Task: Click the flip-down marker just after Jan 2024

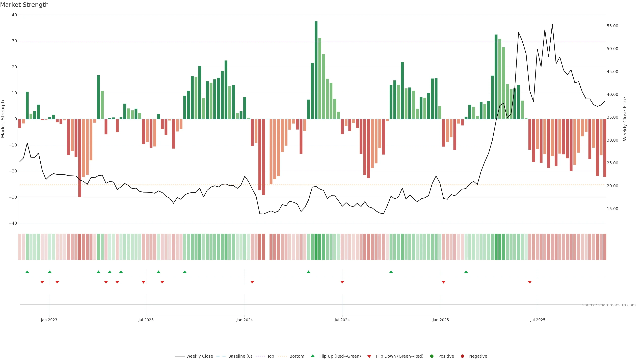Action: coord(252,282)
